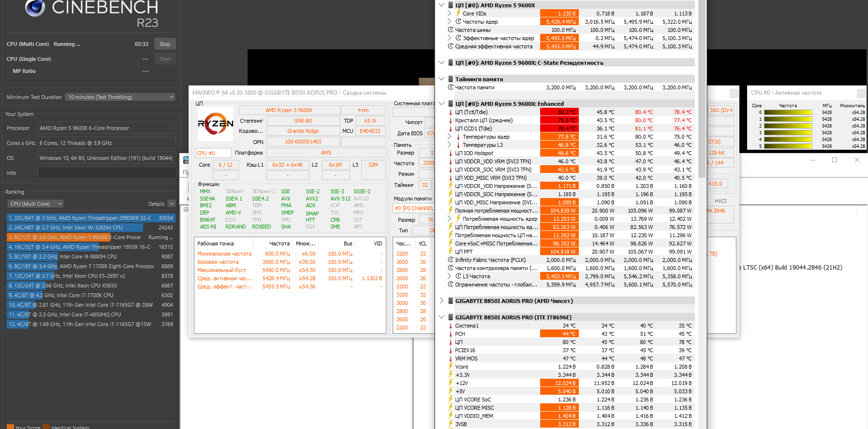The height and width of the screenshot is (429, 868).
Task: Click the Core 3 frequency bar
Action: pyautogui.click(x=788, y=133)
